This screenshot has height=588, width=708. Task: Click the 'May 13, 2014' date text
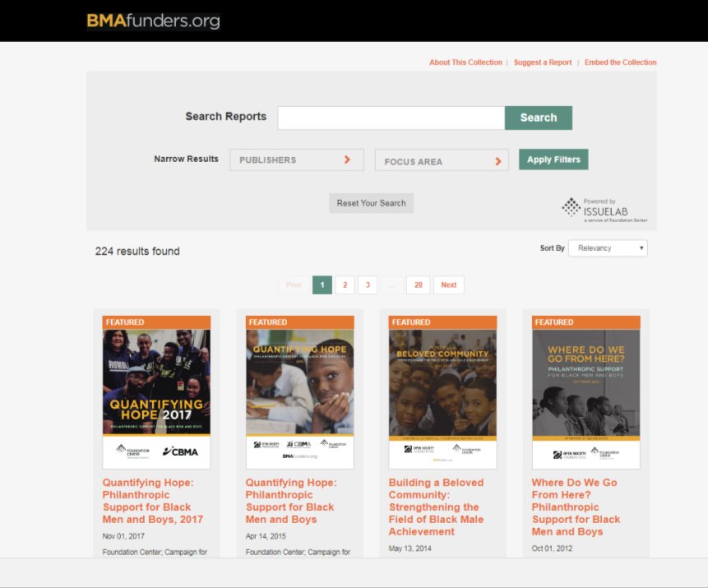(410, 549)
